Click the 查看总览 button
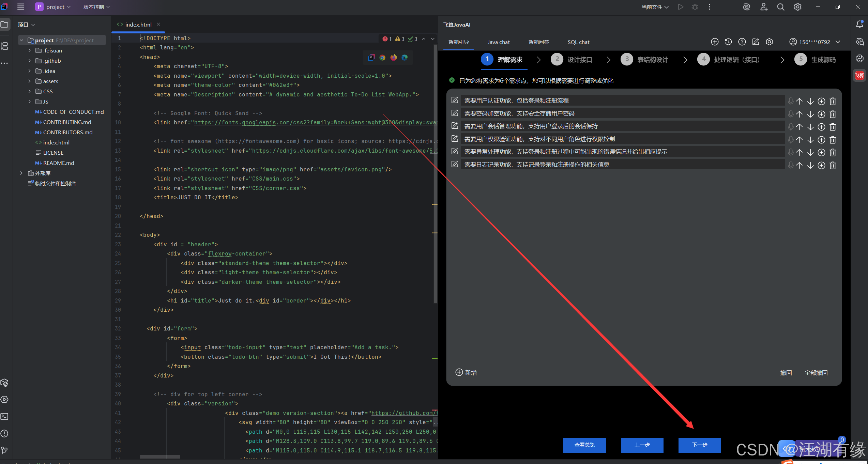Viewport: 868px width, 464px height. pos(584,445)
